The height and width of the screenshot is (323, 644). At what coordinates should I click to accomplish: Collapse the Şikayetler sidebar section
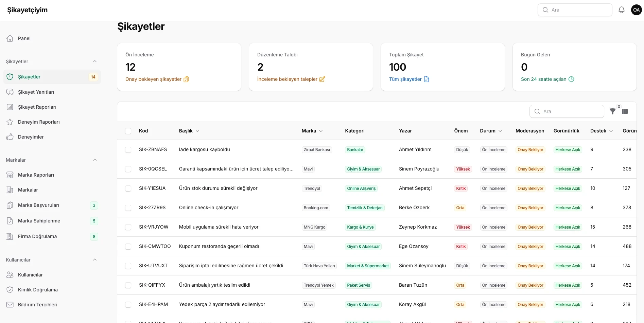pos(95,61)
